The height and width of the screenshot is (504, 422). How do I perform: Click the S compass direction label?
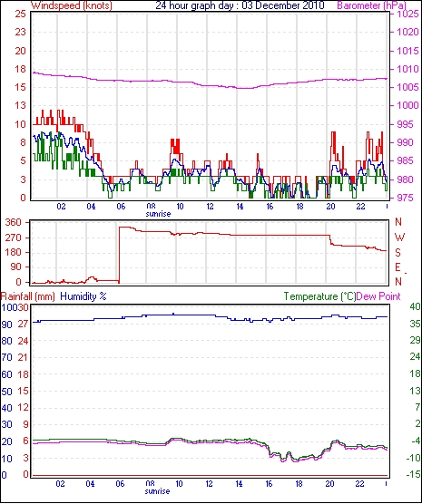397,253
